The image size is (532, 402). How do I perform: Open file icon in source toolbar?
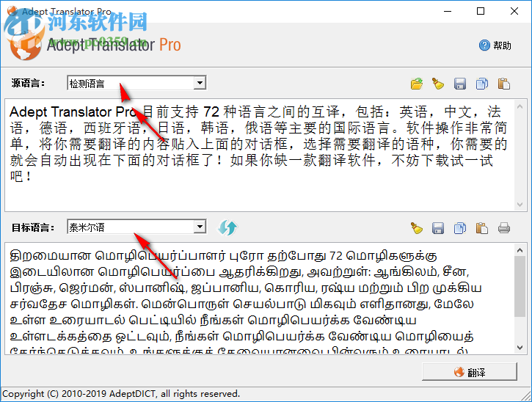tap(417, 84)
